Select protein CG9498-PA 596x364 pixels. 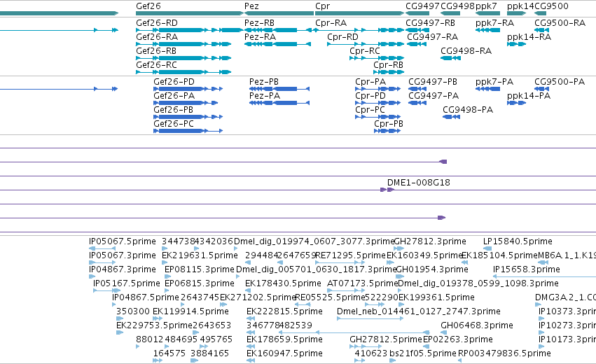[x=468, y=110]
